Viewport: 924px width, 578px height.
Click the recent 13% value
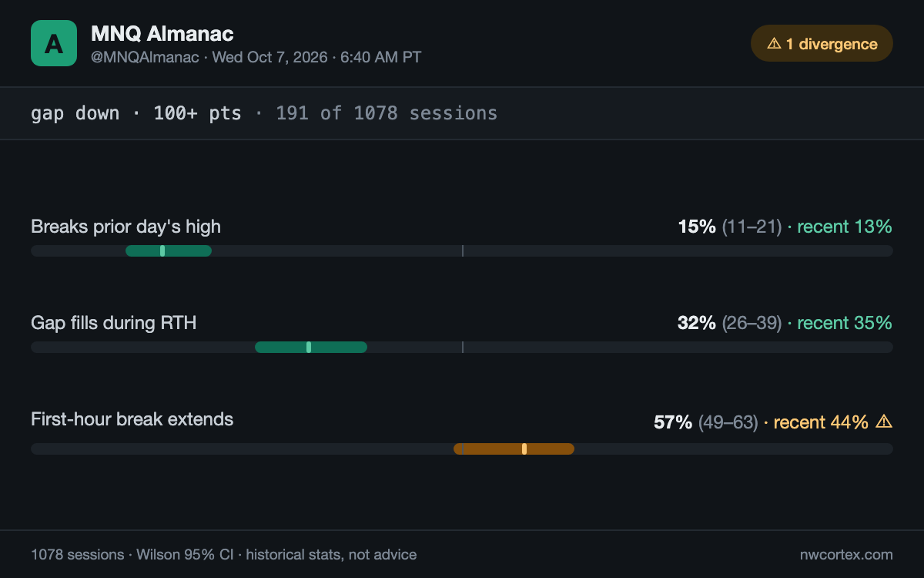click(x=845, y=227)
